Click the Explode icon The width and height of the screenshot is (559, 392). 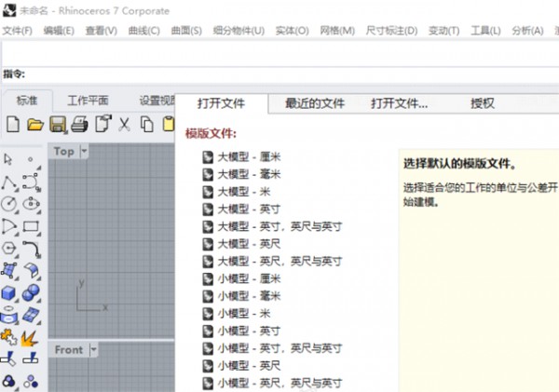point(30,339)
